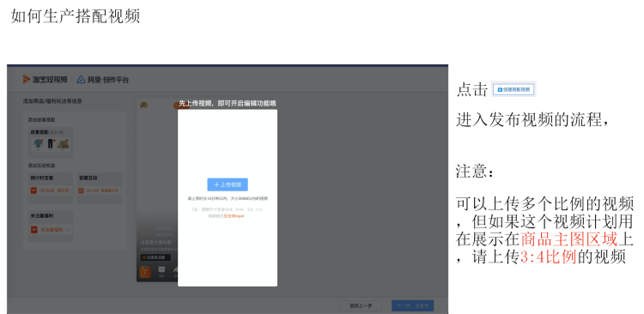Click the 返回上一步 button

pos(361,305)
